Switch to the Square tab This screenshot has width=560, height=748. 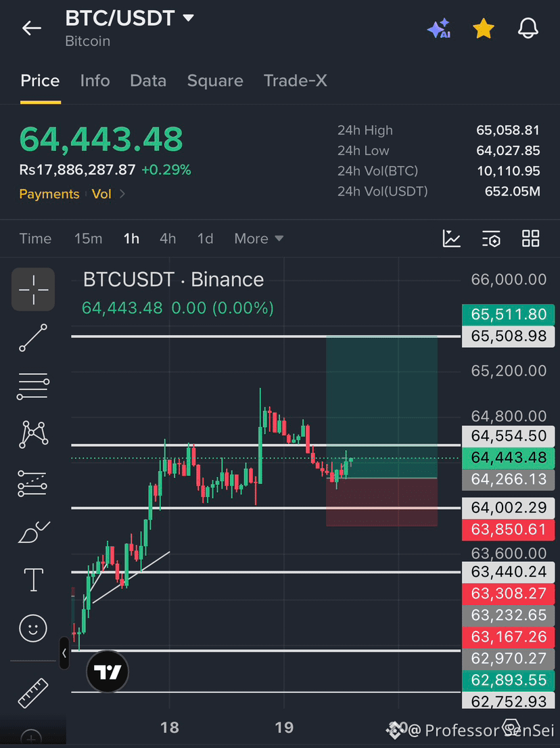coord(215,81)
